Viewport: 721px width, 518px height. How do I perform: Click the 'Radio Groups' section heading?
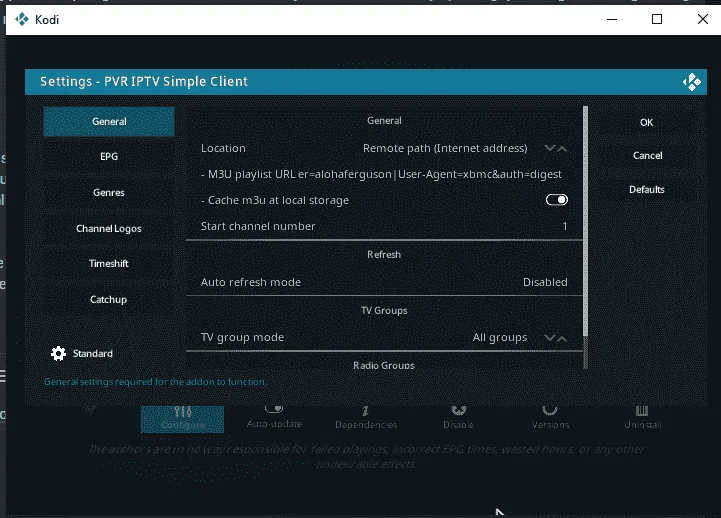pos(384,365)
